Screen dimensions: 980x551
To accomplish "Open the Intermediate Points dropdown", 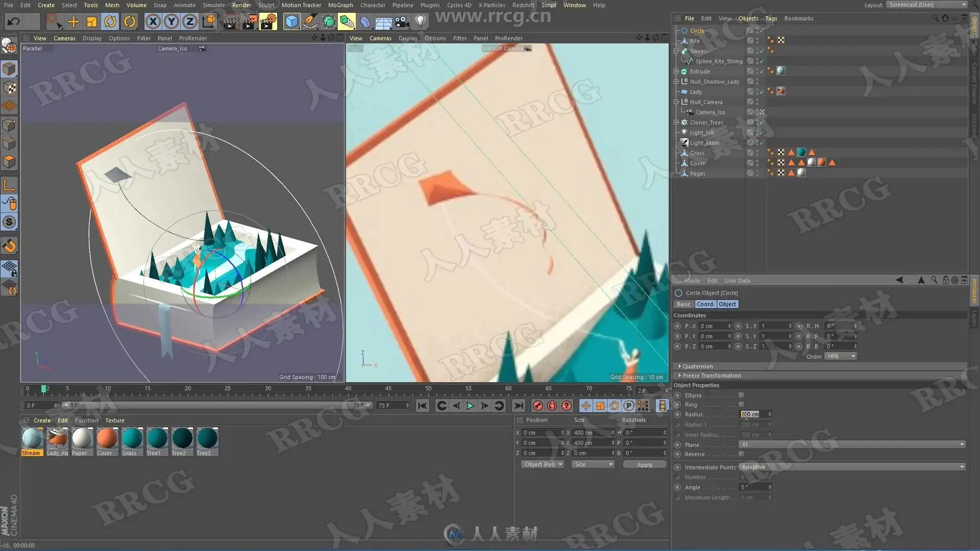I will [x=851, y=467].
